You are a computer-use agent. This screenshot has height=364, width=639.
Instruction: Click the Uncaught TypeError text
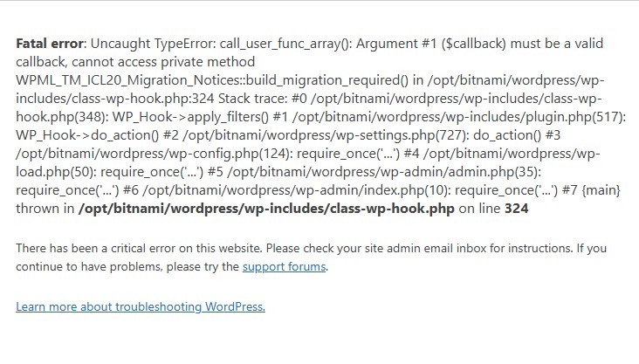pyautogui.click(x=153, y=44)
